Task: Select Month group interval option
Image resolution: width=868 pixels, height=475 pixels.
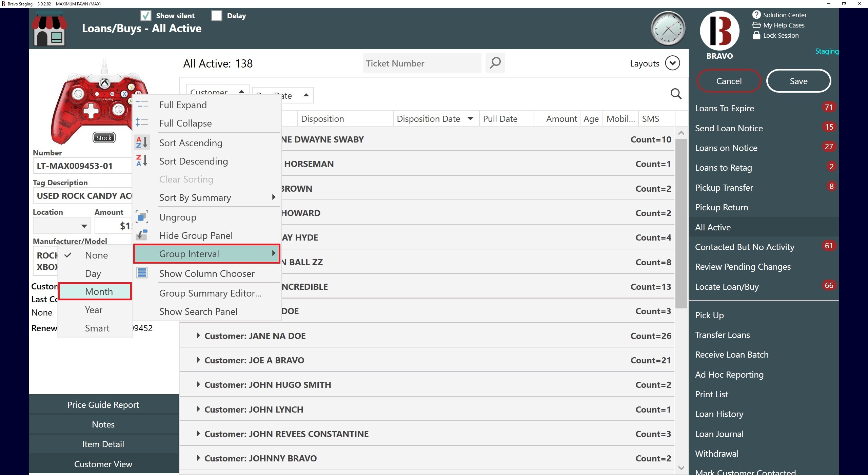Action: pos(95,291)
